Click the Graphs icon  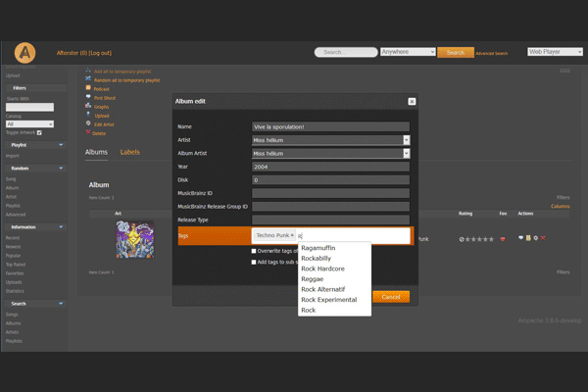click(88, 107)
